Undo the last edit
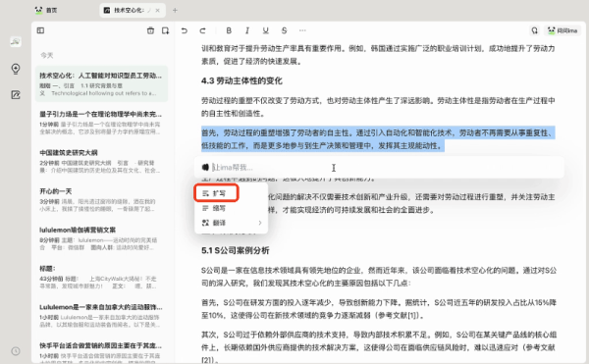The width and height of the screenshot is (589, 364). click(185, 30)
